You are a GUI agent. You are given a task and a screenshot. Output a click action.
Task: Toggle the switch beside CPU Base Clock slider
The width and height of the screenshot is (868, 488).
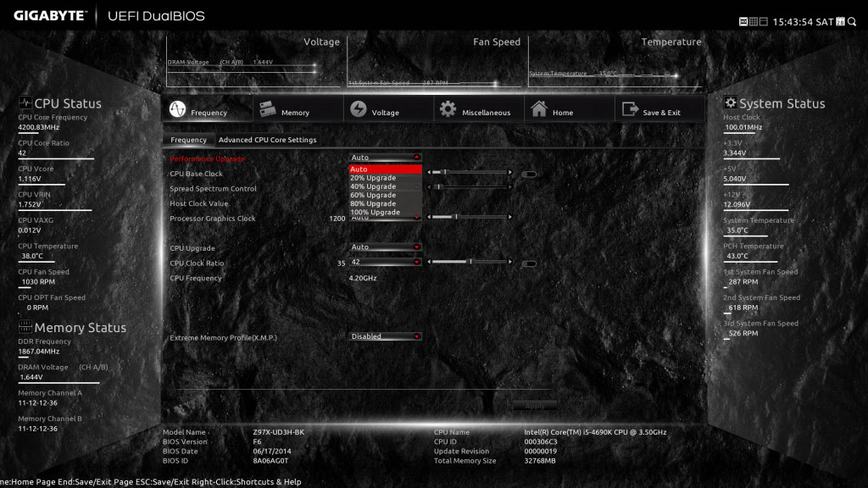[x=529, y=174]
